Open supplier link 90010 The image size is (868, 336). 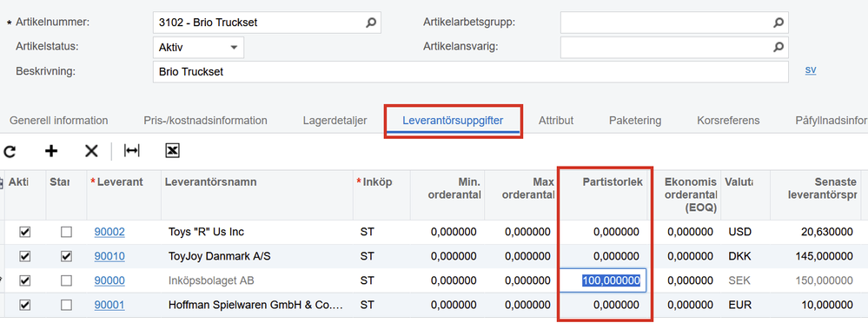point(109,256)
